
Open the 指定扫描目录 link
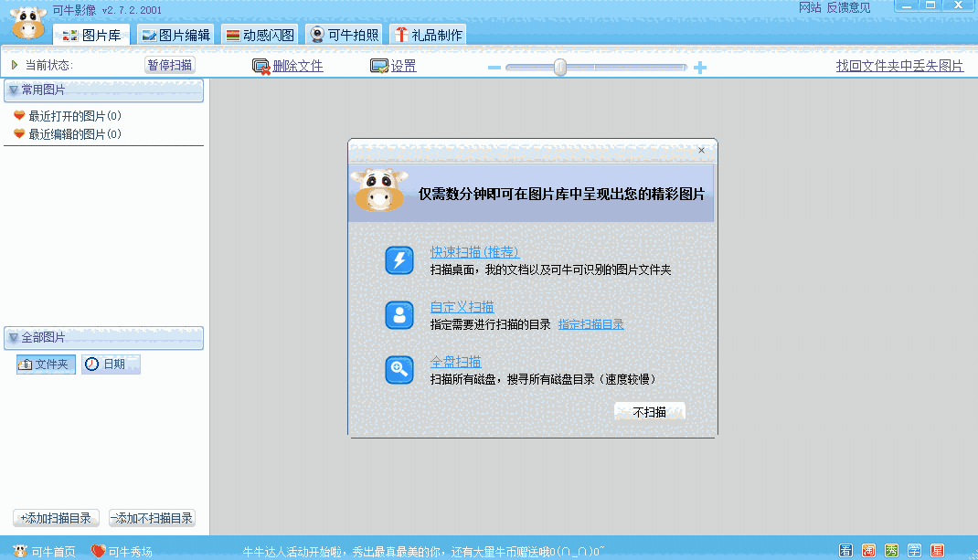(x=591, y=322)
